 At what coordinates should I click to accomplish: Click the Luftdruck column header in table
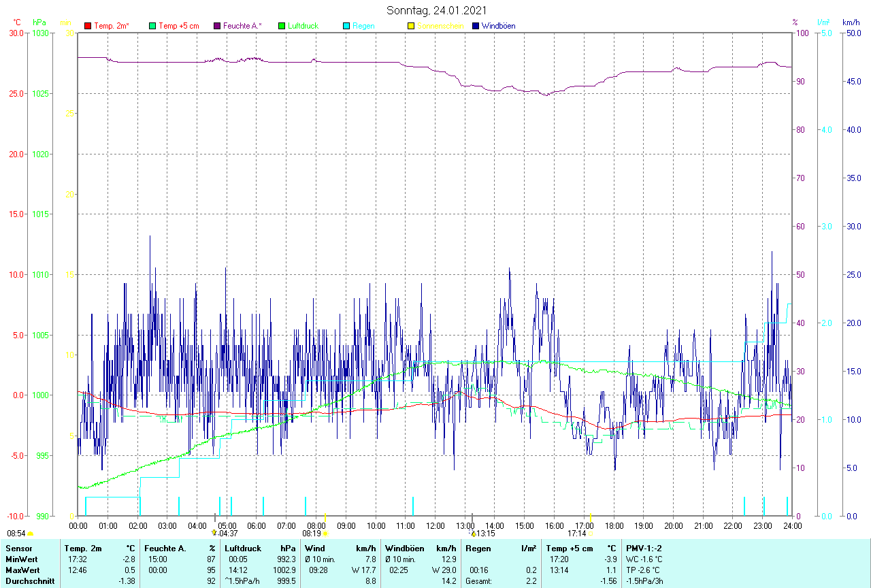(243, 548)
